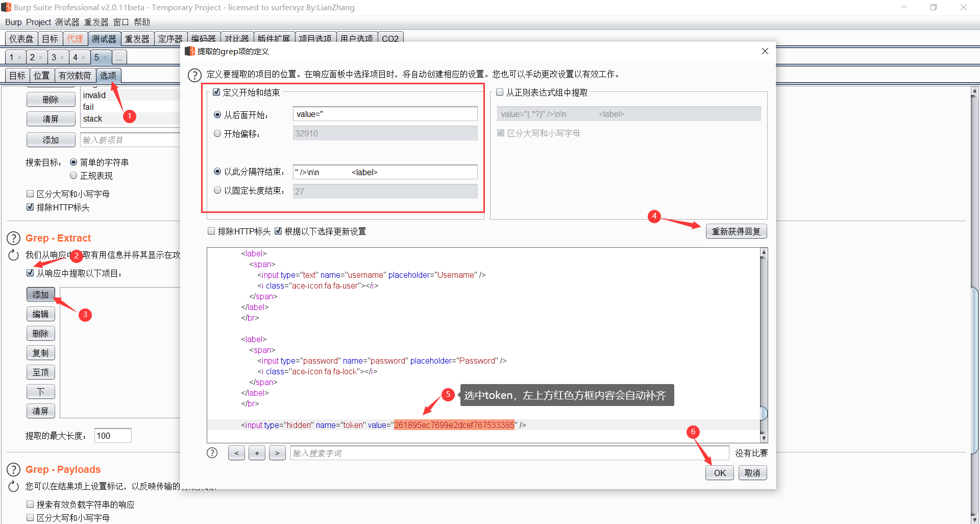Click the plus search options button
The width and height of the screenshot is (980, 524).
coord(257,453)
